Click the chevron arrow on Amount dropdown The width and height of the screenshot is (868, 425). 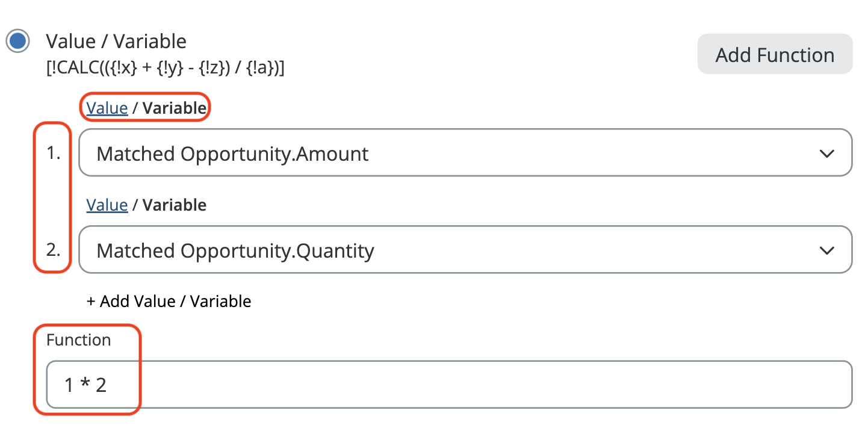point(827,154)
